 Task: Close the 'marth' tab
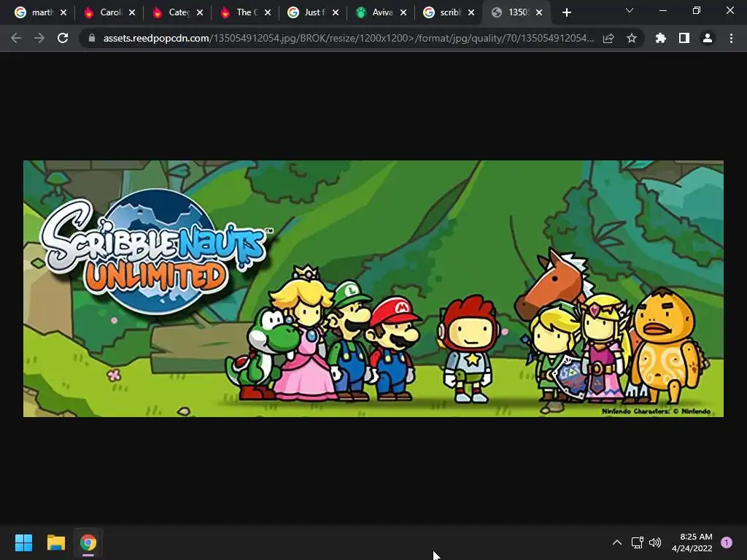pyautogui.click(x=63, y=12)
